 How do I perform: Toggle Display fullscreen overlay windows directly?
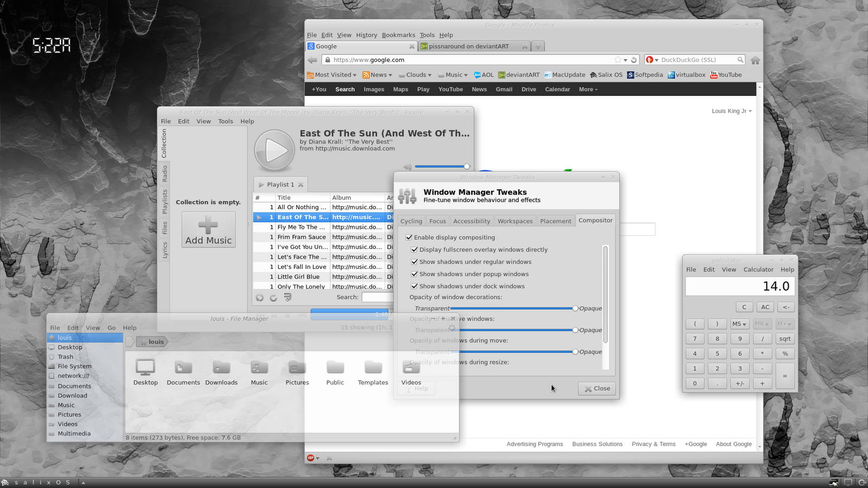click(x=414, y=250)
